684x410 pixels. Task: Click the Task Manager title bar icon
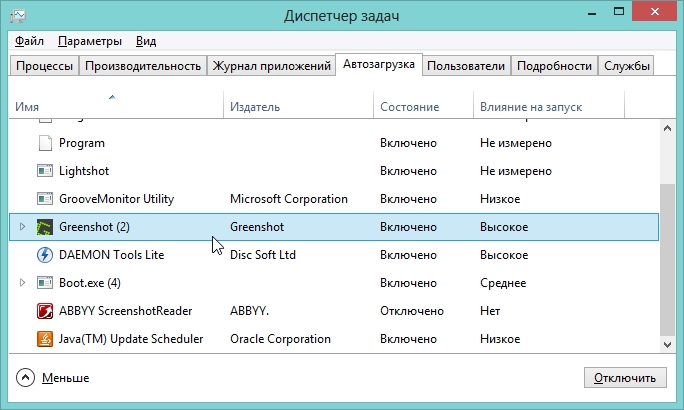pos(18,16)
